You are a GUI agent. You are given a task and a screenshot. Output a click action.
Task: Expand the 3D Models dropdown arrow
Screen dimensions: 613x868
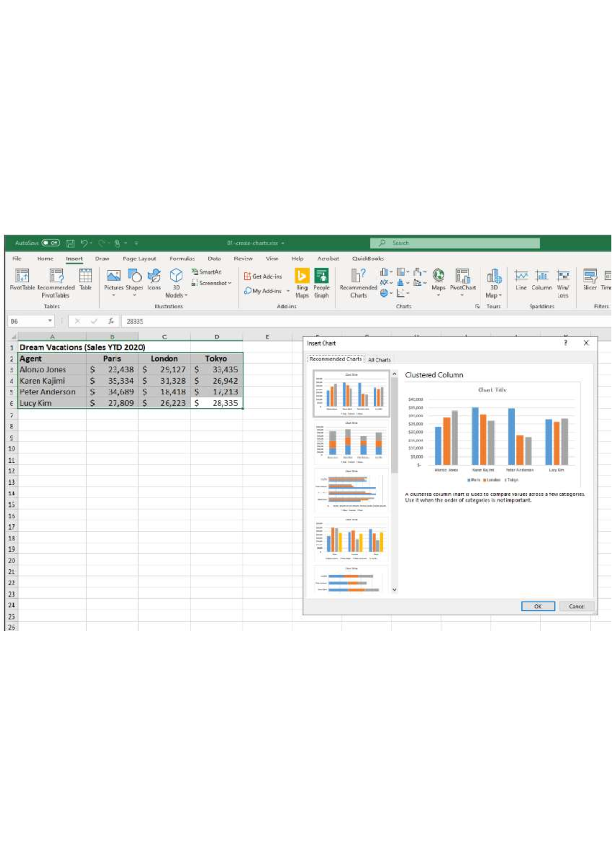coord(186,295)
